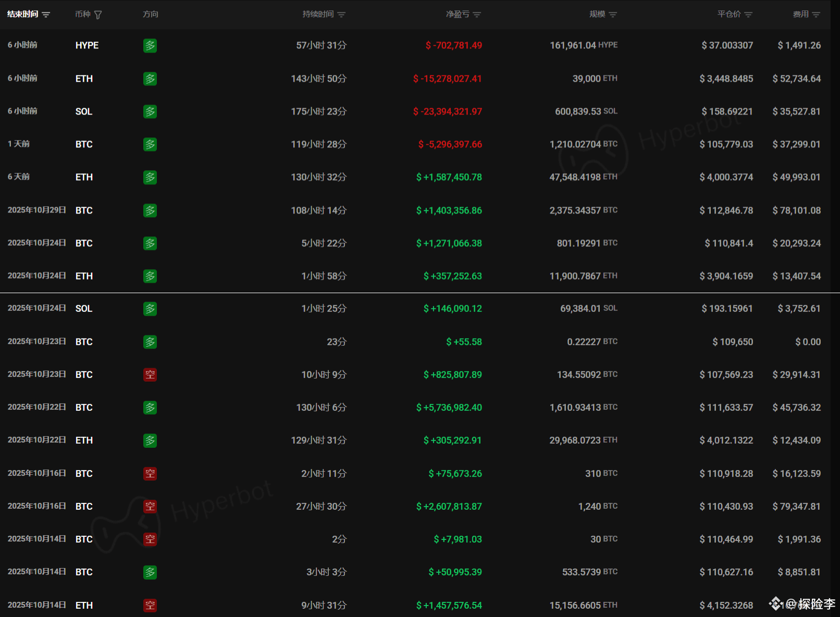
Task: Open the coin (币种) filter funnel
Action: 98,15
